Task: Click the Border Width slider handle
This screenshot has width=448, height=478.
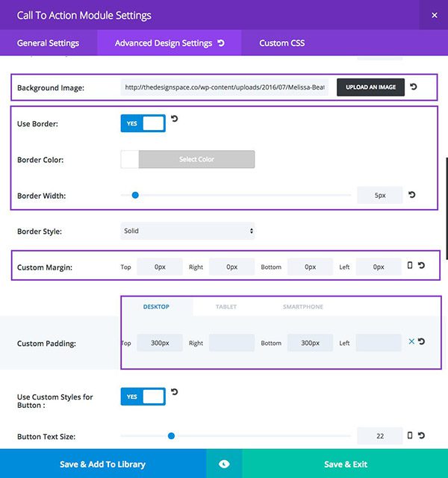Action: [x=135, y=195]
